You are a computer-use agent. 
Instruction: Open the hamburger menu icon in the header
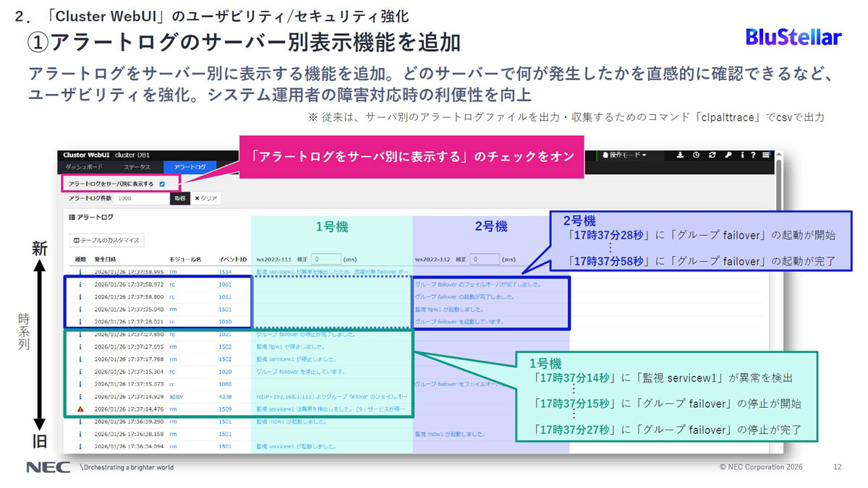(765, 155)
